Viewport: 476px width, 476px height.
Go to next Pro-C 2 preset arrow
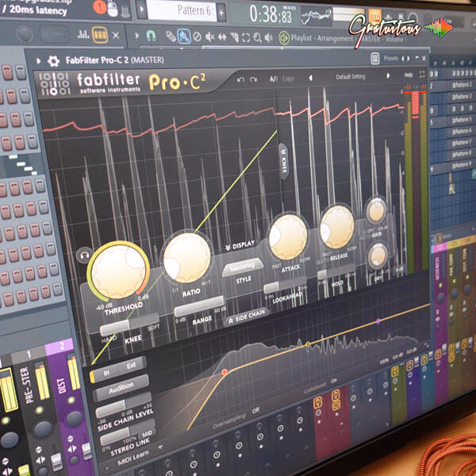pos(388,75)
